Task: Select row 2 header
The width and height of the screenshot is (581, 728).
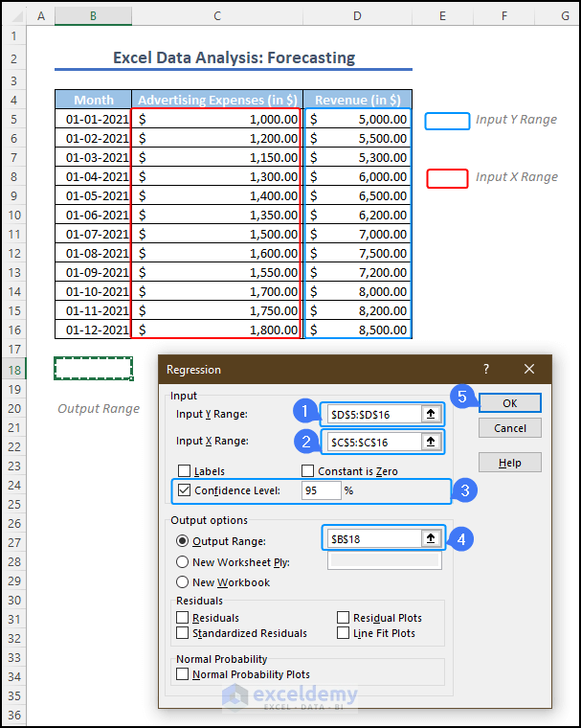Action: (x=14, y=58)
